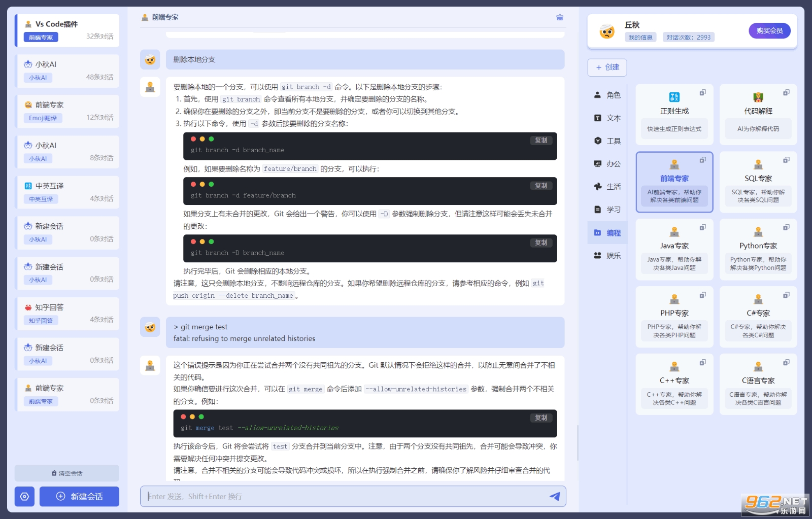Copy the git merge test code block
The height and width of the screenshot is (519, 812).
[x=541, y=418]
